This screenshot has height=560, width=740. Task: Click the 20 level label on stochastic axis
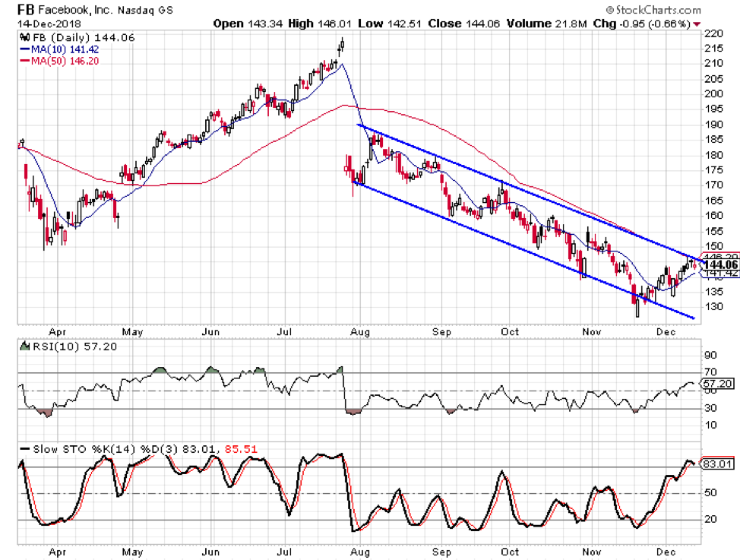click(x=710, y=520)
